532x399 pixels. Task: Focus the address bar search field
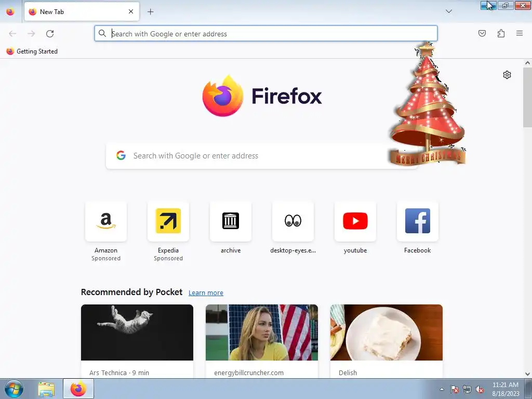point(265,34)
